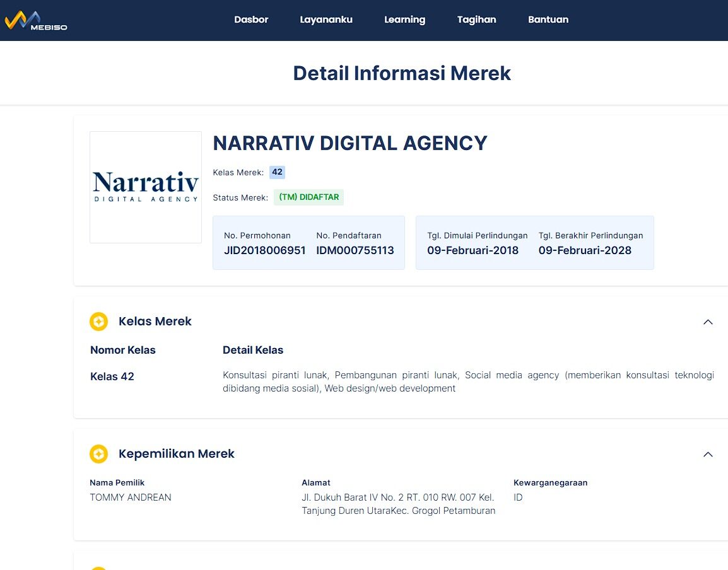This screenshot has width=728, height=570.
Task: Select registration number IDM000755113
Action: point(355,251)
